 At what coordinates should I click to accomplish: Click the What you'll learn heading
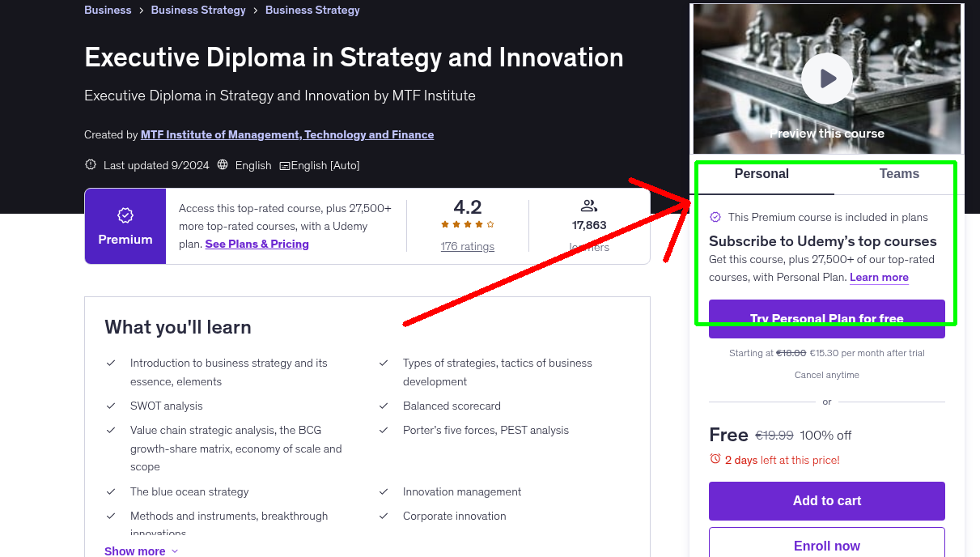click(x=178, y=327)
